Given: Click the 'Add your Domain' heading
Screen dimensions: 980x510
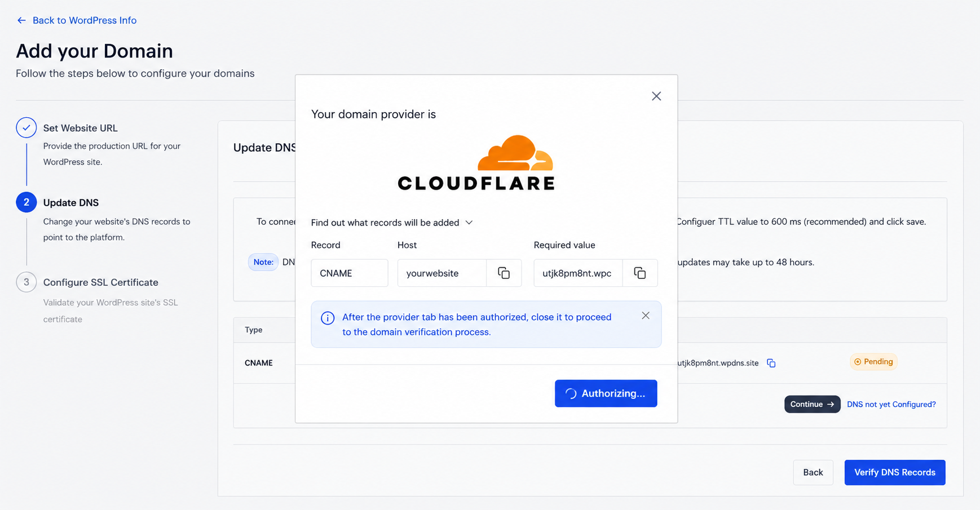Looking at the screenshot, I should tap(95, 51).
